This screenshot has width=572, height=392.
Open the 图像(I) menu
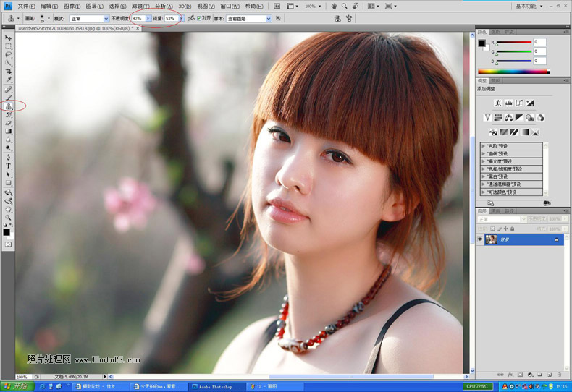[72, 7]
